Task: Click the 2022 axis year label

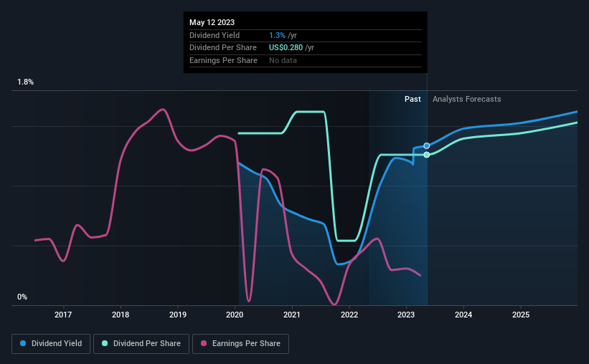Action: click(349, 315)
